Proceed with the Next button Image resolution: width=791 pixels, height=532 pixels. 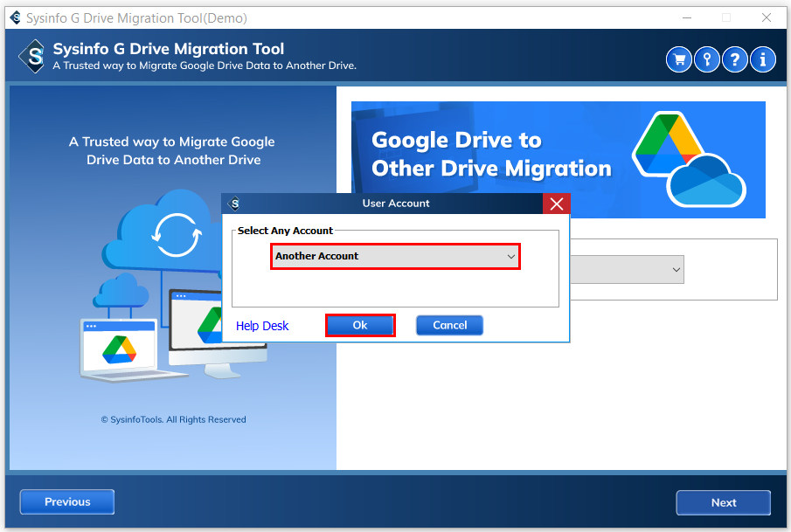[x=724, y=503]
